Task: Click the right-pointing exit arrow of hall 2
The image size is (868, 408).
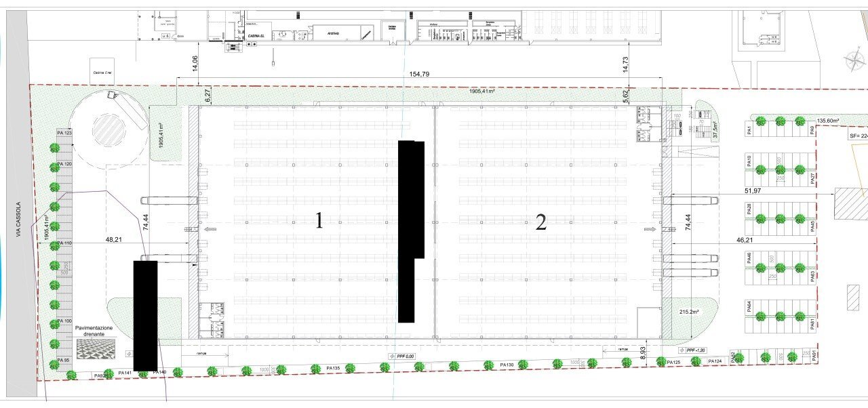Action: coord(650,230)
